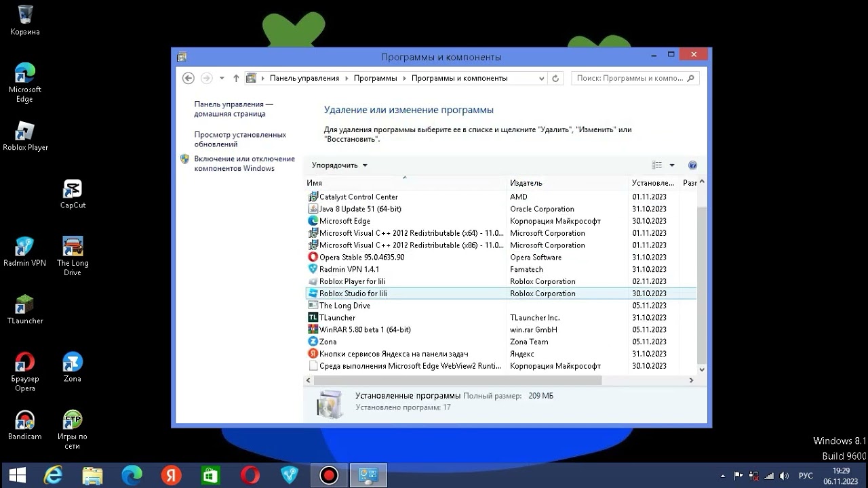Launch The Long Drive desktop shortcut

pos(73,256)
